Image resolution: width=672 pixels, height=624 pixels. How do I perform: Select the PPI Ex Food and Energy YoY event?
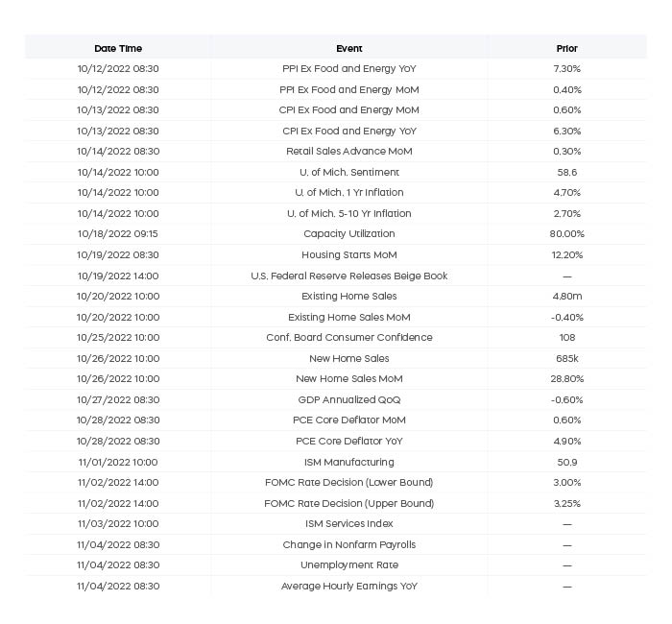[x=348, y=68]
